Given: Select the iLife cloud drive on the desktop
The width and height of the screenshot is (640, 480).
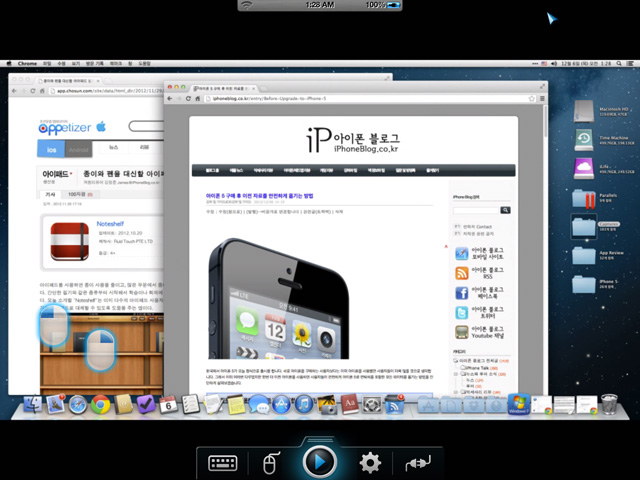Looking at the screenshot, I should (x=584, y=169).
